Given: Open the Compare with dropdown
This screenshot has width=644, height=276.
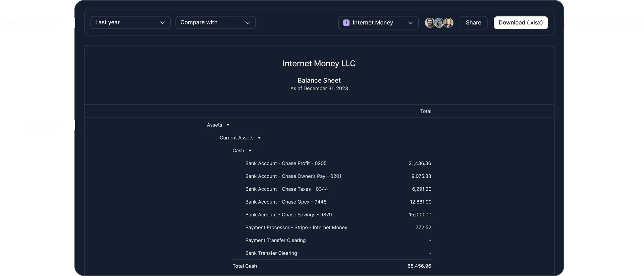Looking at the screenshot, I should coord(216,22).
